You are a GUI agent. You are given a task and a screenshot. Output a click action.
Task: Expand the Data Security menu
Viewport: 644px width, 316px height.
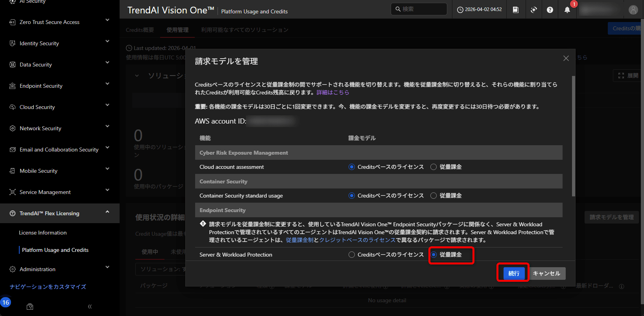(107, 63)
